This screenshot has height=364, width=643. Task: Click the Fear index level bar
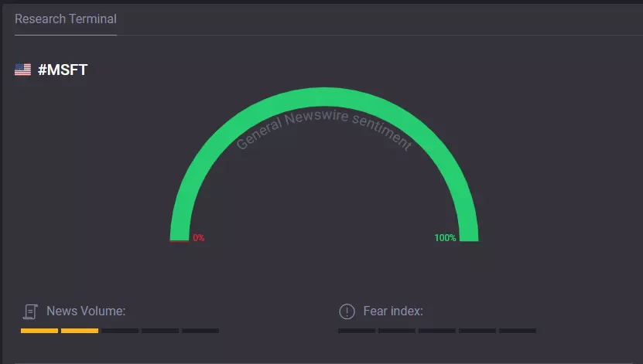436,331
